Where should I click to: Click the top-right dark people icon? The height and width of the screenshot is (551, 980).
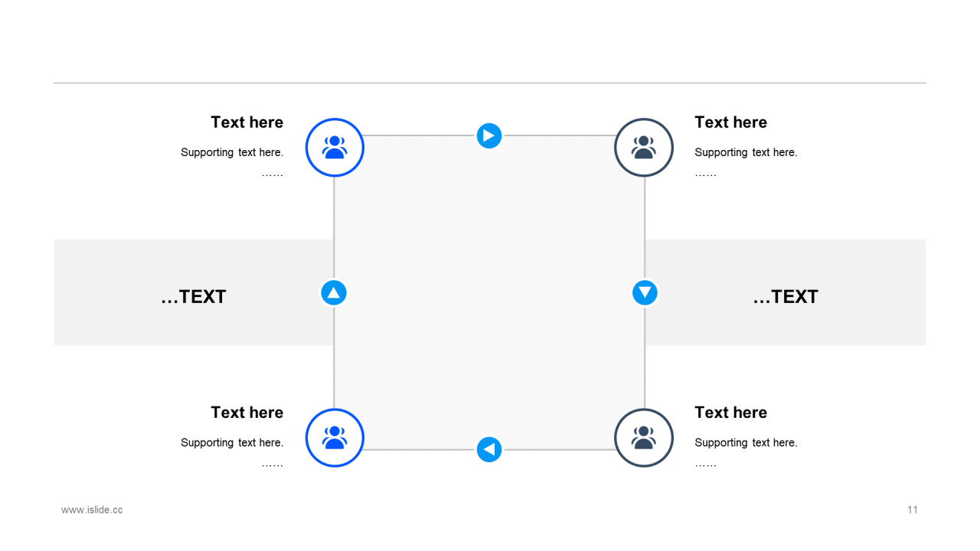coord(644,148)
